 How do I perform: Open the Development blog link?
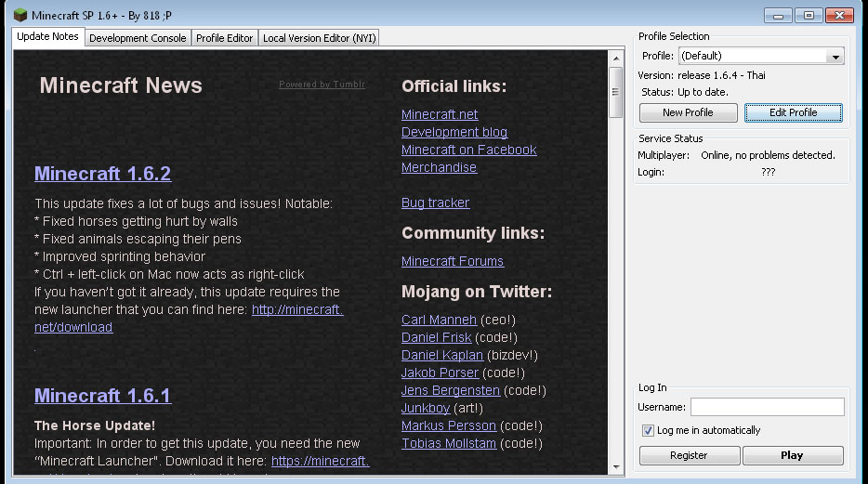(x=454, y=132)
